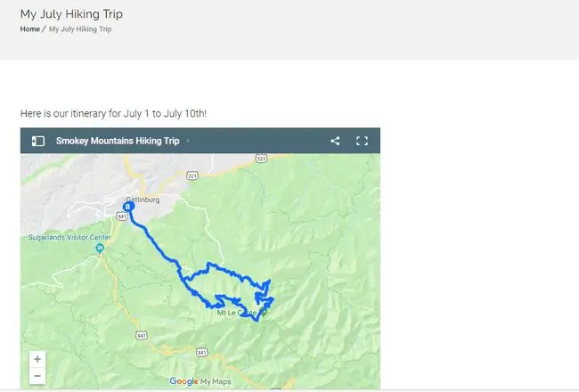Viewport: 579px width, 392px height.
Task: Click the Sugarlands Visitor Center label
Action: pyautogui.click(x=69, y=237)
